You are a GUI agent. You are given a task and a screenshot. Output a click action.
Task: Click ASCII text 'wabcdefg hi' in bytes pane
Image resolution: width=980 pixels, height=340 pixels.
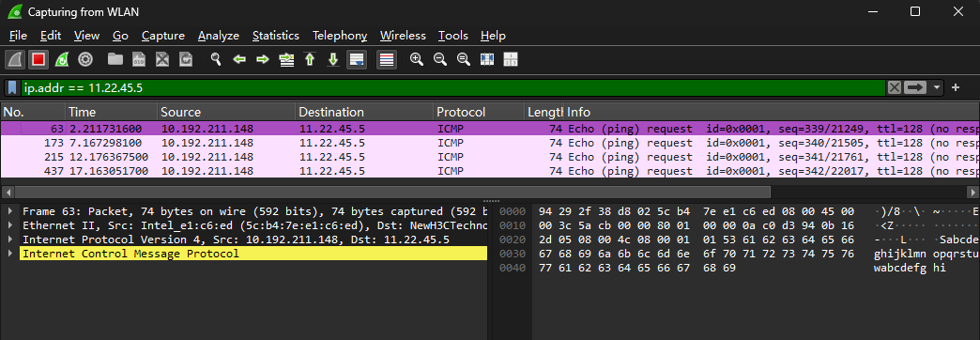(910, 268)
